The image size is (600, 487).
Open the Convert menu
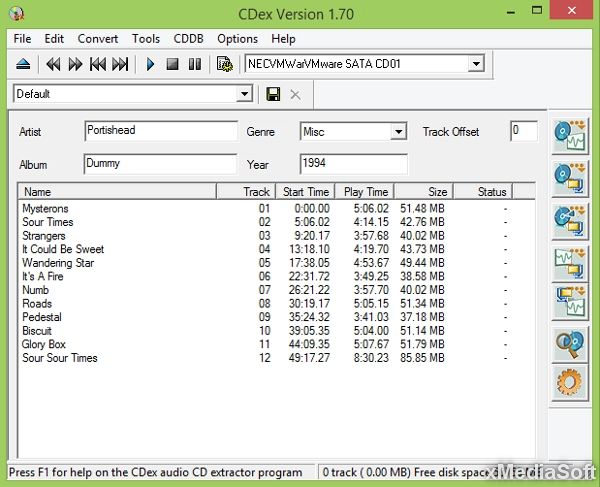click(x=98, y=39)
